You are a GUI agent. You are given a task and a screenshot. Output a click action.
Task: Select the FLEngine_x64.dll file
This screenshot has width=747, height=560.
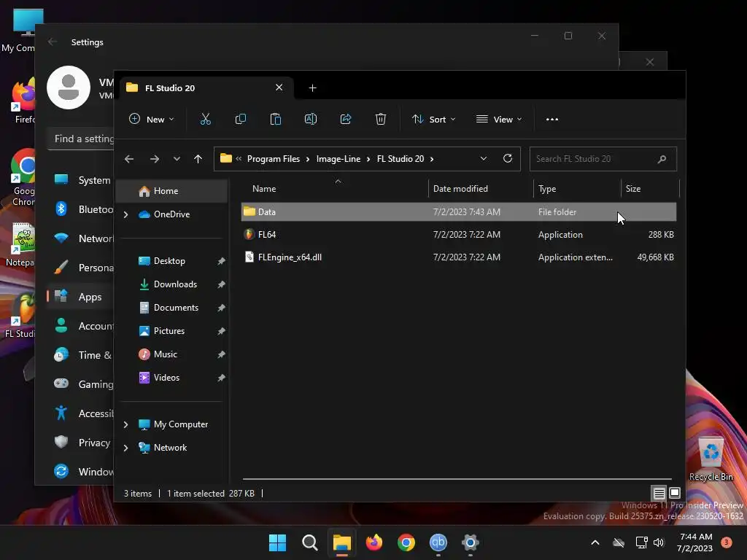[459, 257]
